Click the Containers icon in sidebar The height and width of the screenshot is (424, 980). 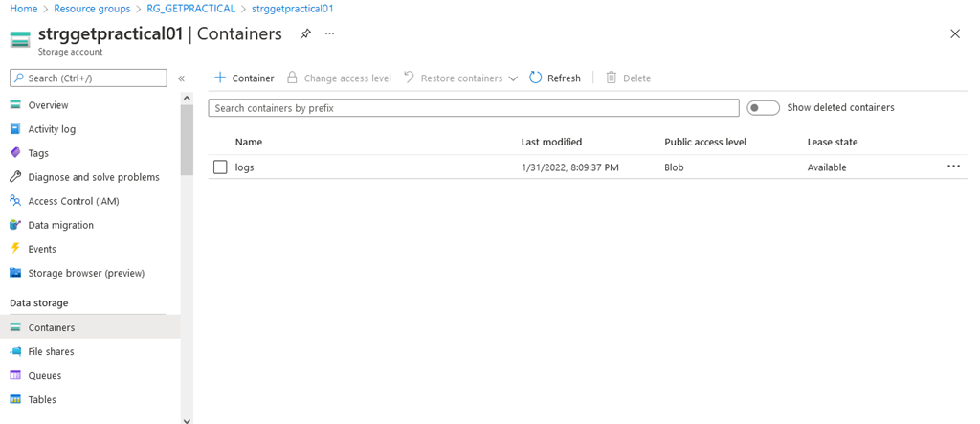coord(15,327)
